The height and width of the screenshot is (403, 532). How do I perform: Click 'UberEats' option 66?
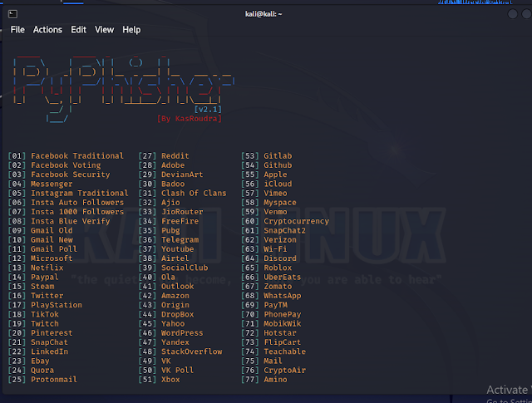click(x=283, y=278)
